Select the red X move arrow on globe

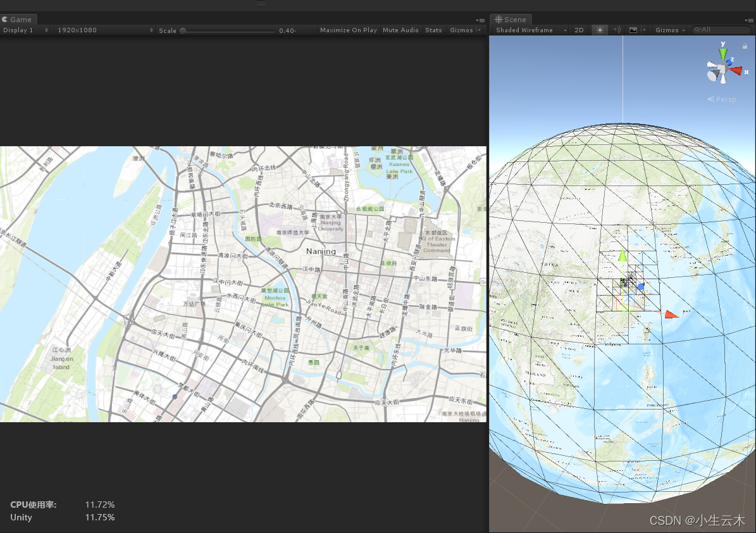(x=672, y=315)
